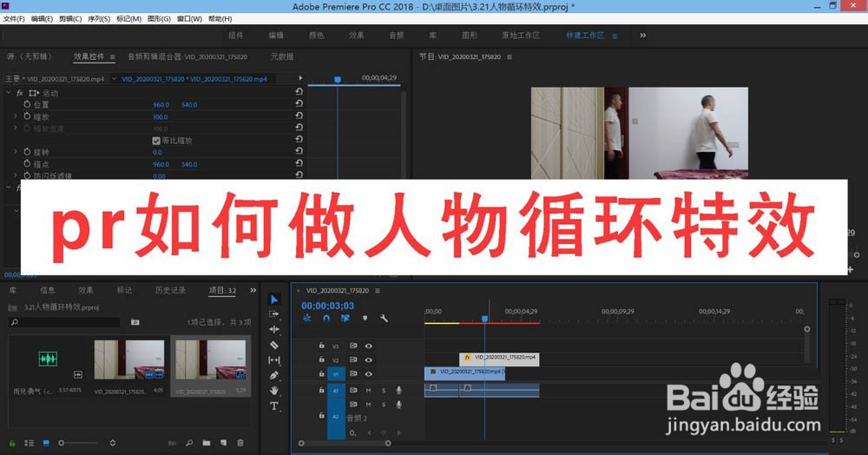This screenshot has width=868, height=455.
Task: Select the Razor tool
Action: pyautogui.click(x=274, y=345)
